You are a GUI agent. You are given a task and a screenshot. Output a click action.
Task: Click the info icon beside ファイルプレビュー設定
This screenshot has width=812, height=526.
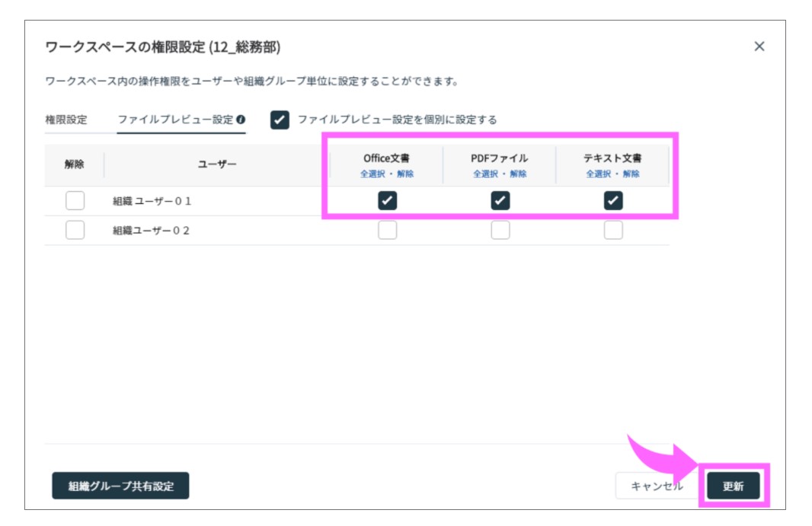coord(241,120)
